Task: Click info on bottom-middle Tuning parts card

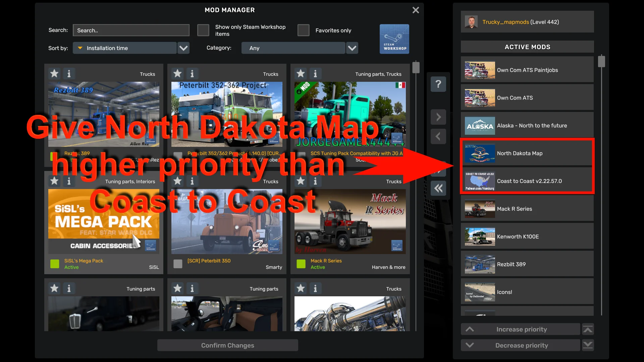Action: coord(192,288)
